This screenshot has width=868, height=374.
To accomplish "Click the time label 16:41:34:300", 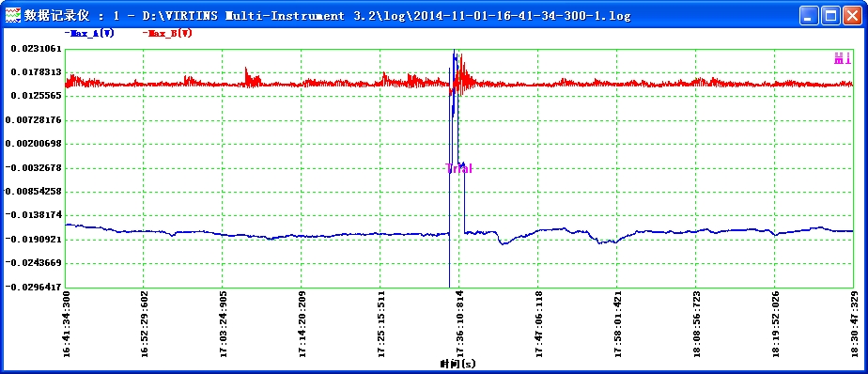I will click(67, 324).
